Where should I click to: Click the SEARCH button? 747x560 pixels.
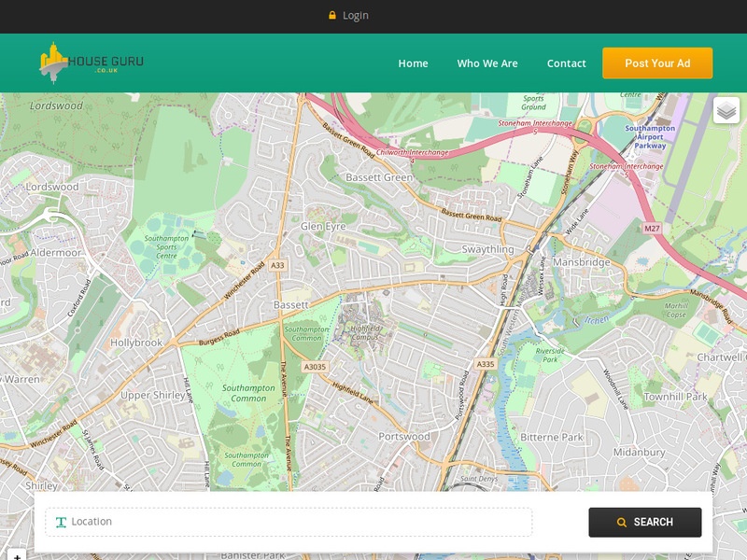(645, 522)
